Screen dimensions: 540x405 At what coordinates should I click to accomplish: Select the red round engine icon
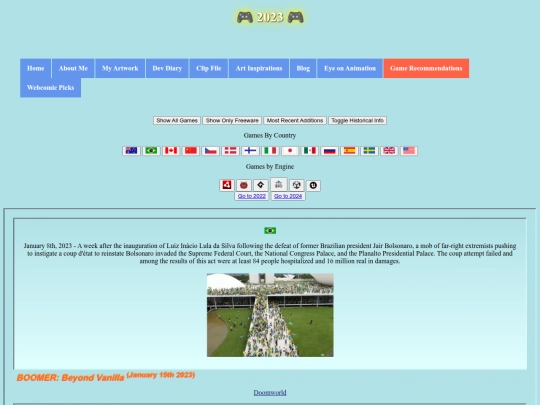(243, 185)
